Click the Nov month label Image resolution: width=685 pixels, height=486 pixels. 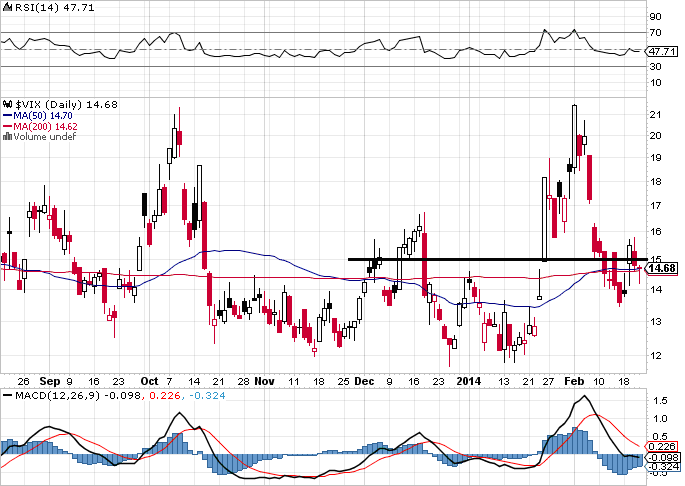(x=264, y=382)
